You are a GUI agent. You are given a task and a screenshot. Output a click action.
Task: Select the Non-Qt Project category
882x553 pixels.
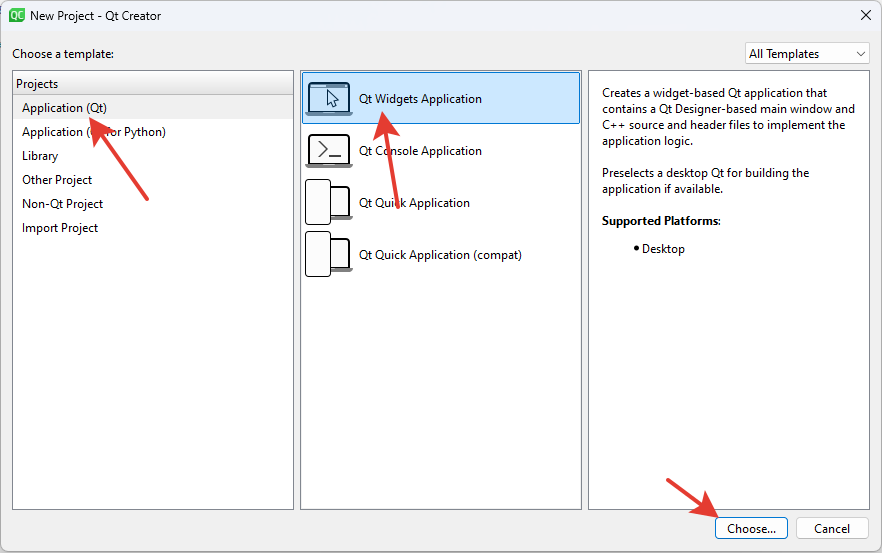(153, 204)
